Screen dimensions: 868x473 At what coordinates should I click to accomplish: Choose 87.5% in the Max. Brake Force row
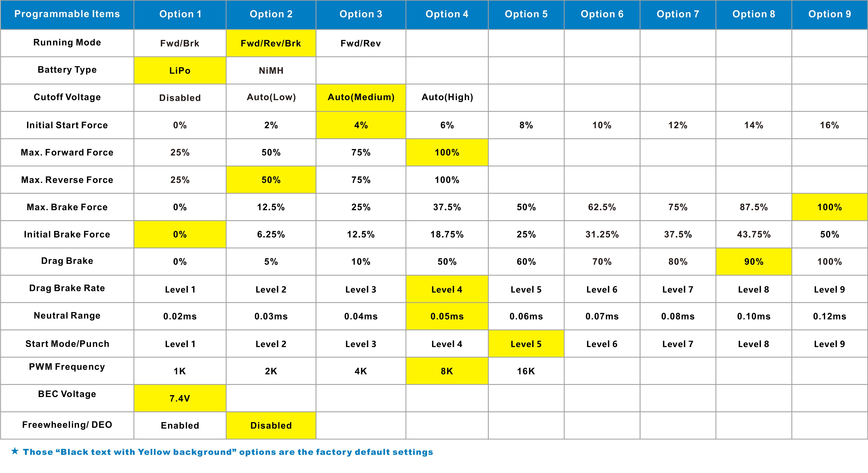[753, 207]
